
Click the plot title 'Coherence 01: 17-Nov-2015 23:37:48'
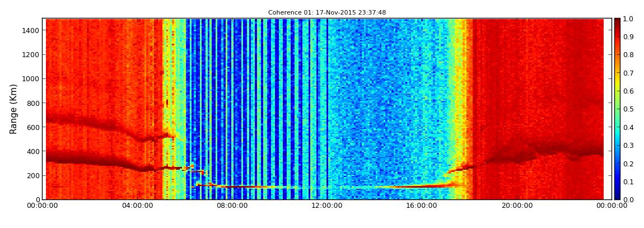pos(327,13)
